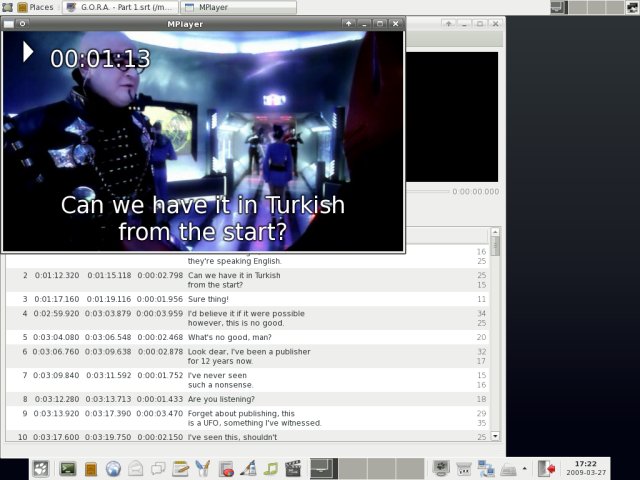Switch to first workspace in top pager

pyautogui.click(x=559, y=7)
